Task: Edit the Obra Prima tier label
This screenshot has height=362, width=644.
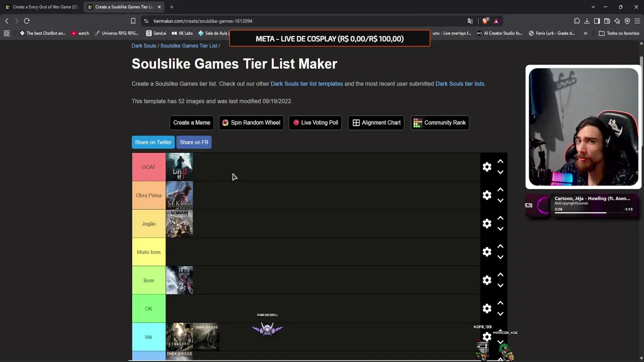Action: coord(148,195)
